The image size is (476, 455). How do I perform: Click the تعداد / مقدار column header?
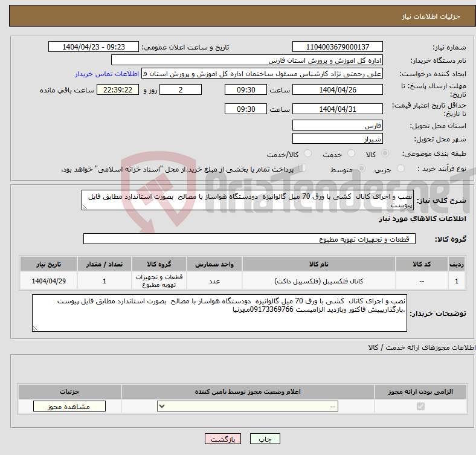105,264
